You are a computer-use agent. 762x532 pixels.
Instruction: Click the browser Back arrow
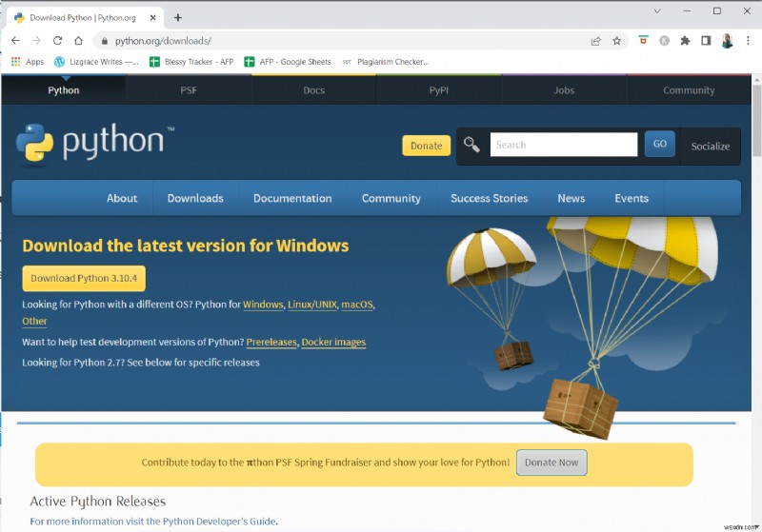pyautogui.click(x=15, y=41)
